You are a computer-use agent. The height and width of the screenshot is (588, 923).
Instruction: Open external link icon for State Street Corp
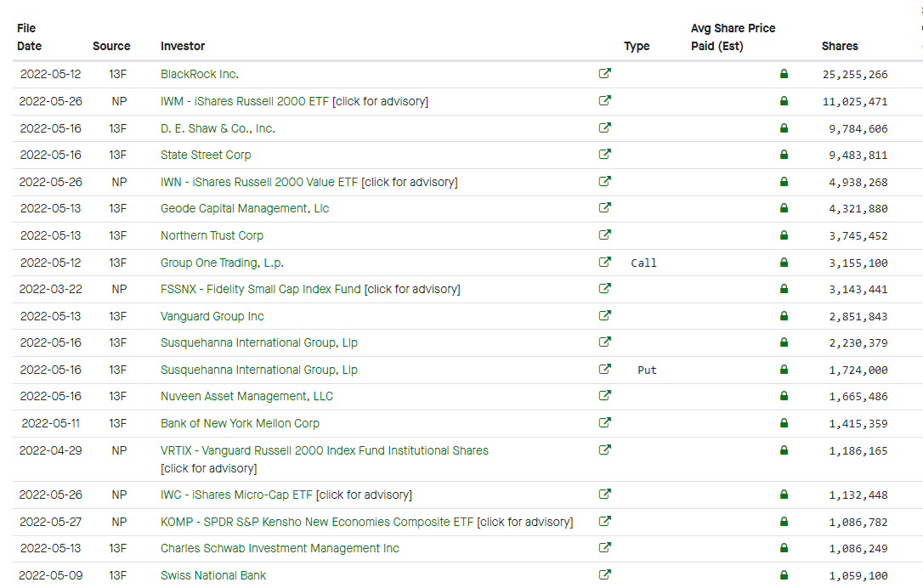tap(604, 154)
